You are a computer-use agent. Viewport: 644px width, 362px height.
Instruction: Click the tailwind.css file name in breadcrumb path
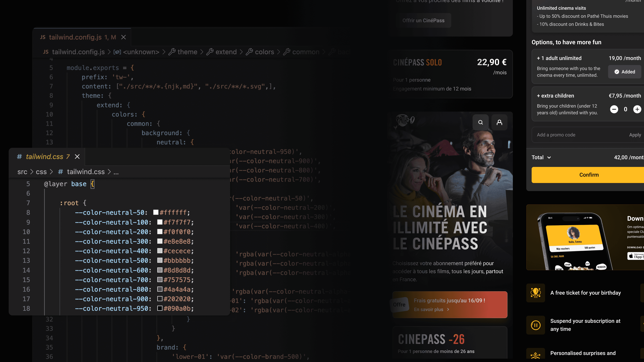[x=86, y=172]
